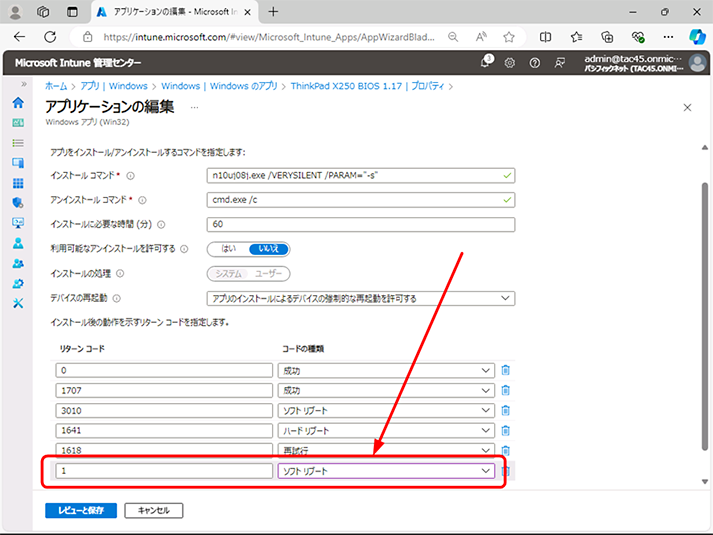Image resolution: width=713 pixels, height=535 pixels.
Task: Edit return code field containing 3010
Action: 164,410
